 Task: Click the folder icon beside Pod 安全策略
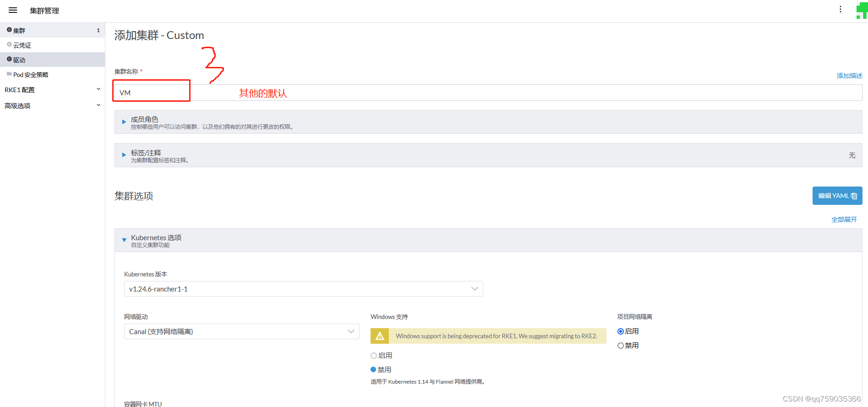point(9,74)
